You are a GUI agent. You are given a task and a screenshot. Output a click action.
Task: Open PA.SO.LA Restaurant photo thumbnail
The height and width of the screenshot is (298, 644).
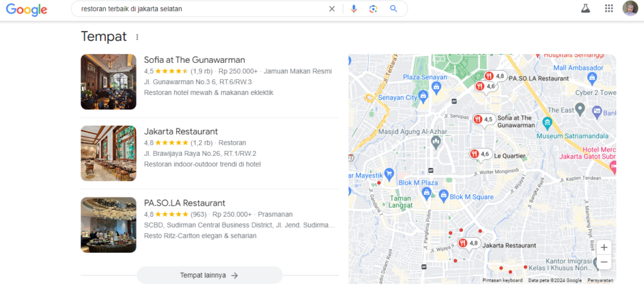(x=108, y=225)
